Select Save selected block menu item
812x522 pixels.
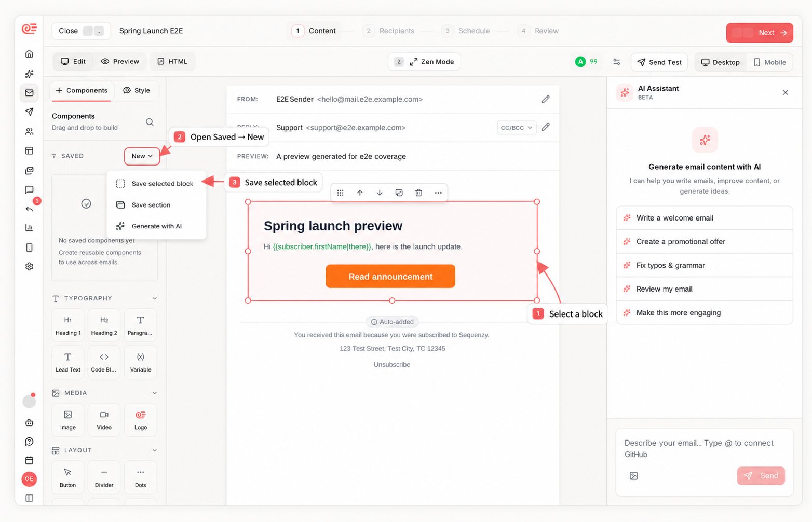pos(156,184)
